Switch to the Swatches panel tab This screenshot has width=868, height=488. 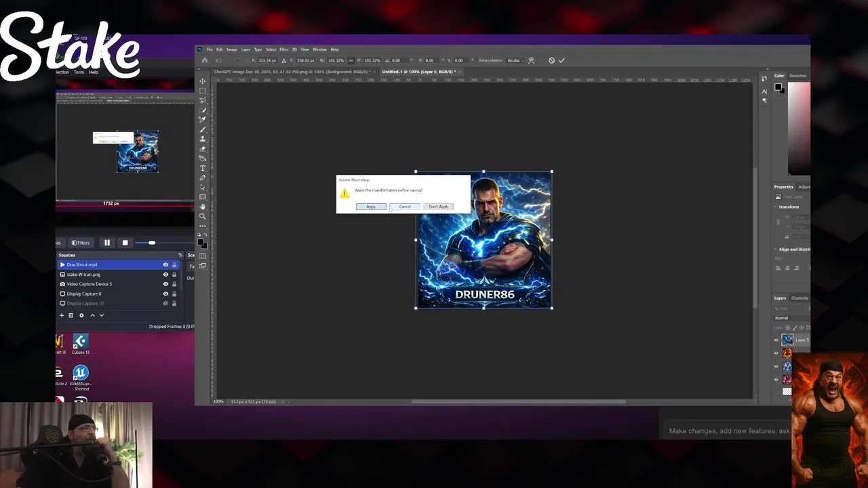(797, 76)
